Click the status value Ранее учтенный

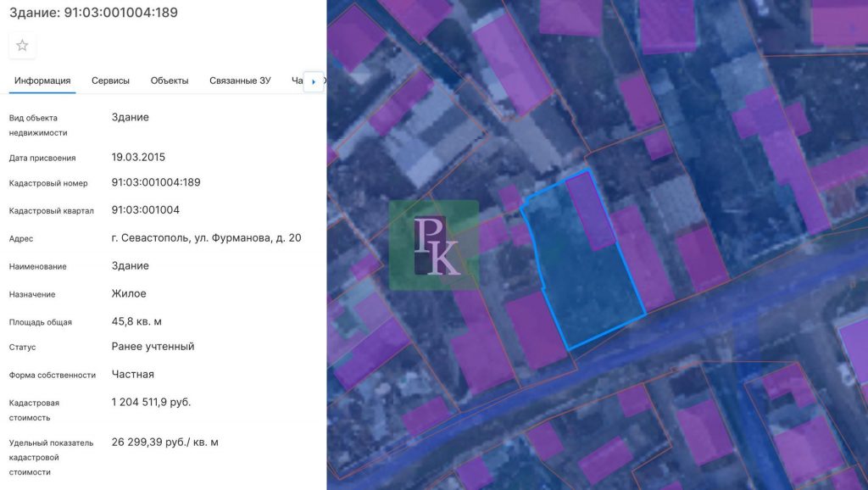pos(153,346)
